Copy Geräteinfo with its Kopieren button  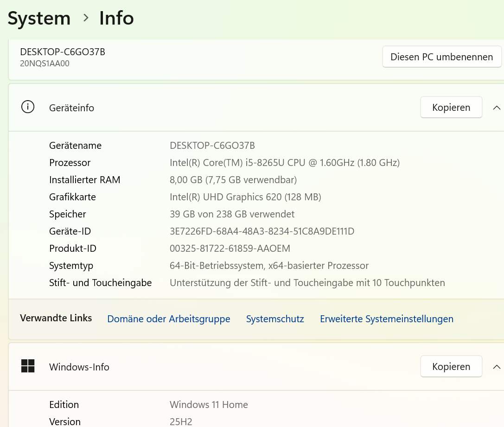[x=451, y=107]
